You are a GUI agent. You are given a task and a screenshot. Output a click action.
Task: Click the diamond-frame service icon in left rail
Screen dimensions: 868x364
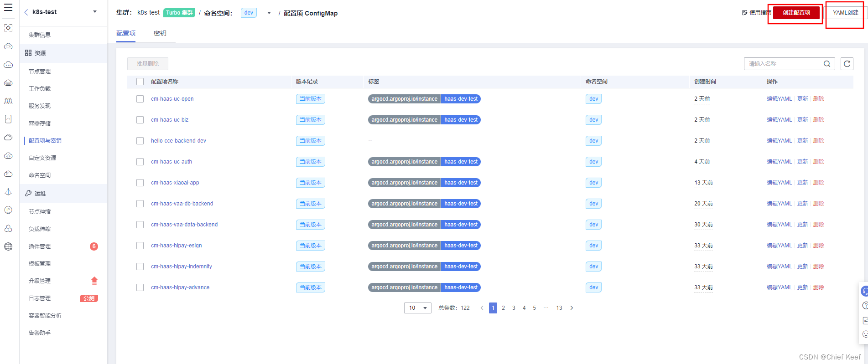(8, 28)
